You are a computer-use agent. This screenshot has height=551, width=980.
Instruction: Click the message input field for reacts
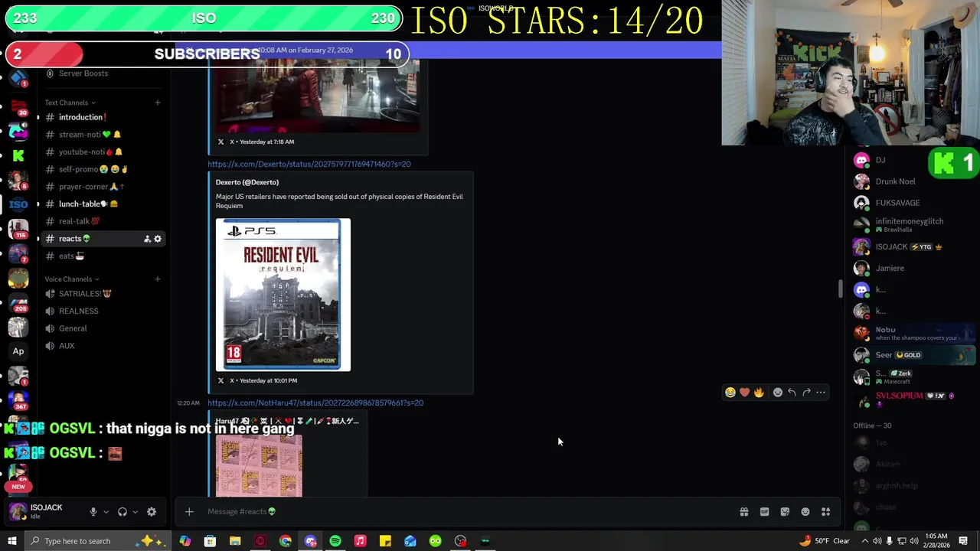(459, 512)
